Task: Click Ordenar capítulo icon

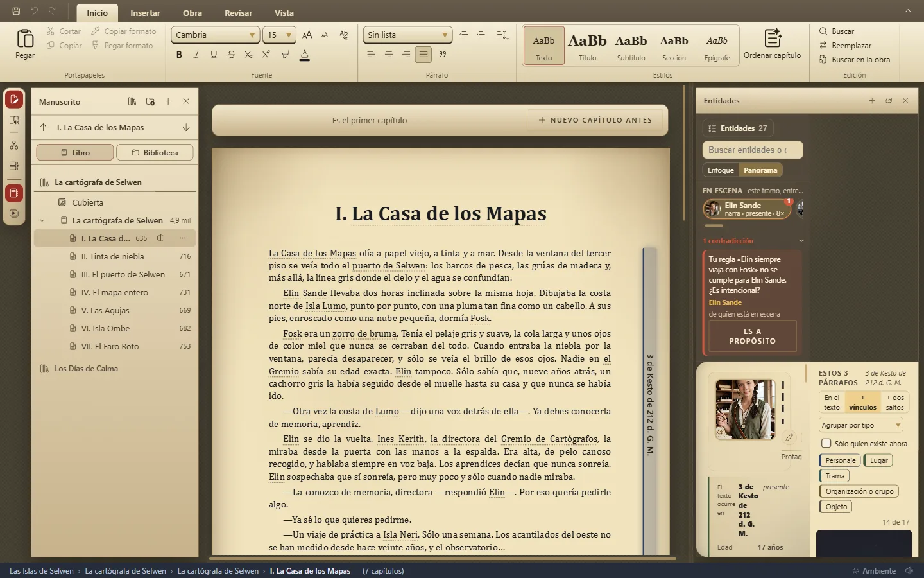Action: [x=773, y=38]
